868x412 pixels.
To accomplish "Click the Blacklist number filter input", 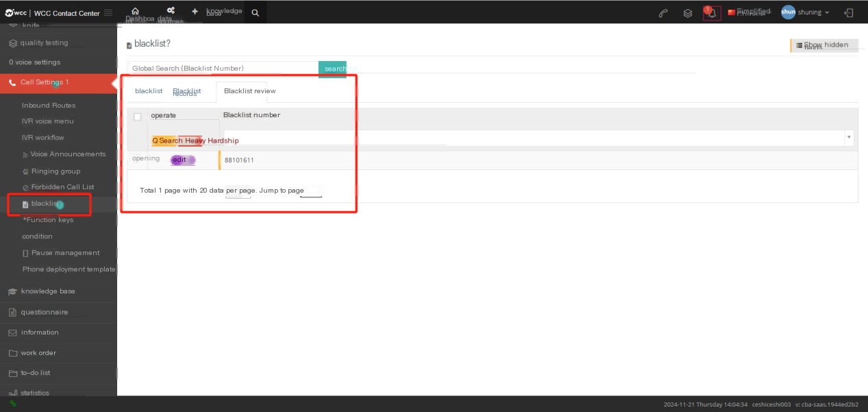I will [534, 137].
